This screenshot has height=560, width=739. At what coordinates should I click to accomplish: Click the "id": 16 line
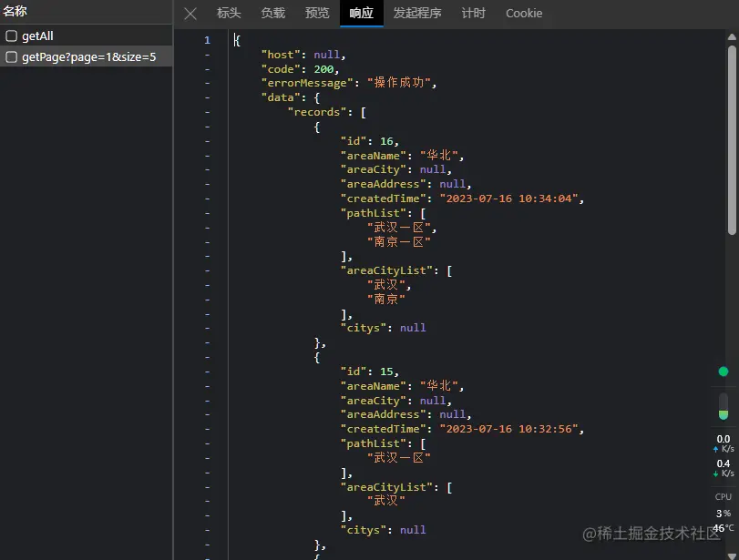[370, 141]
